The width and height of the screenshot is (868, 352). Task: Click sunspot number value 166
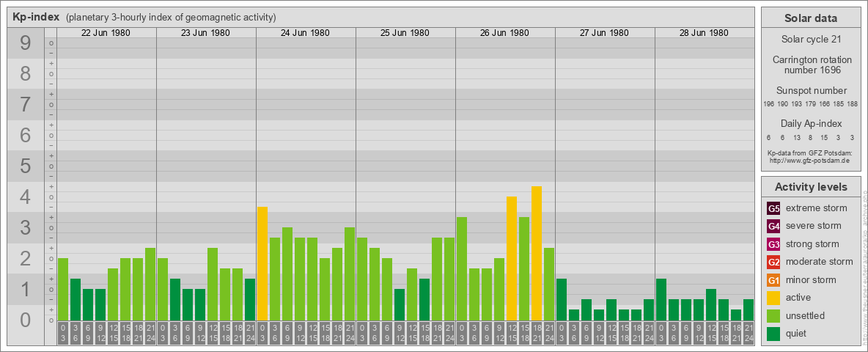(x=825, y=104)
